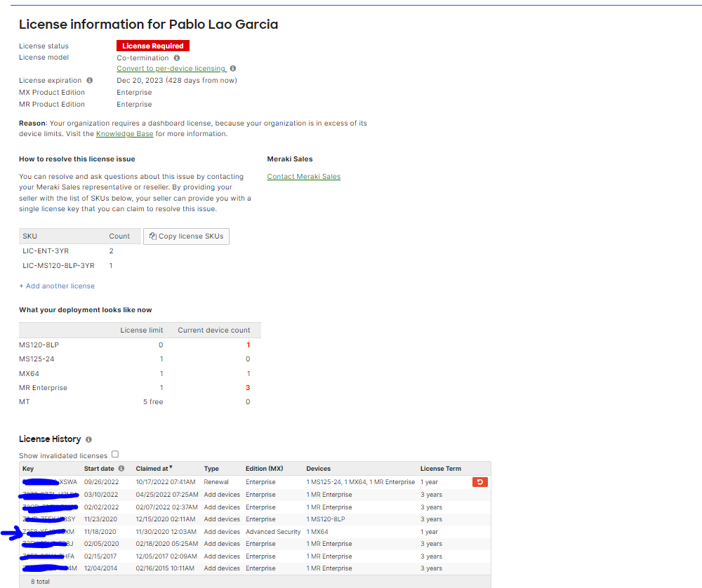The image size is (702, 588).
Task: Click info icon next to per-device licensing link
Action: (233, 69)
